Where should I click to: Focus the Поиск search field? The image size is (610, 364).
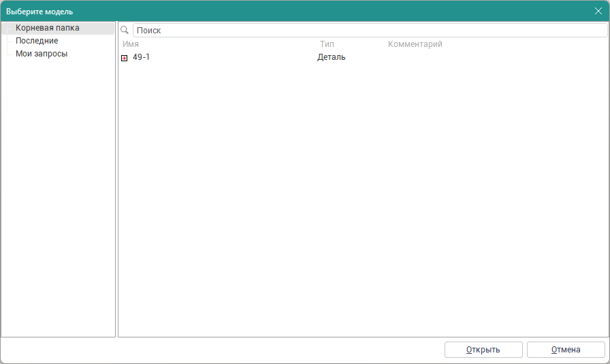click(368, 31)
